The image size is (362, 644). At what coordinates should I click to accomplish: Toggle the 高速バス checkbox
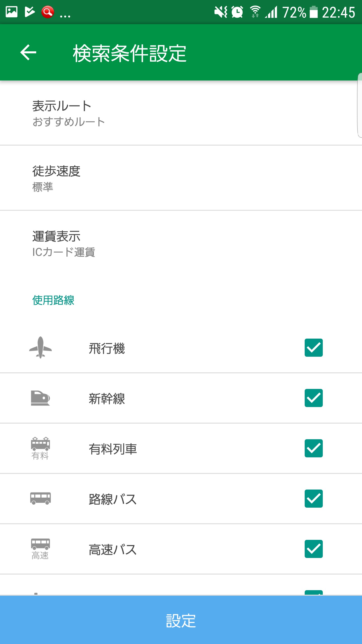pos(313,549)
